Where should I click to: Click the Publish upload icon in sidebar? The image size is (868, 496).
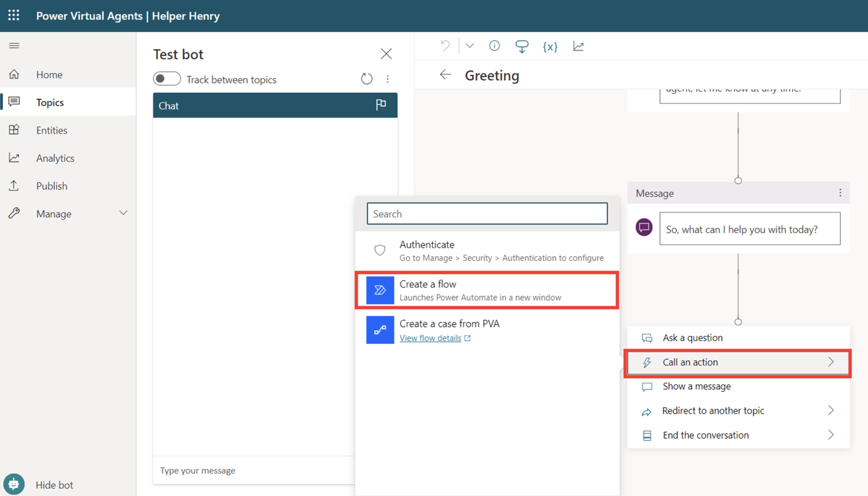pyautogui.click(x=14, y=186)
